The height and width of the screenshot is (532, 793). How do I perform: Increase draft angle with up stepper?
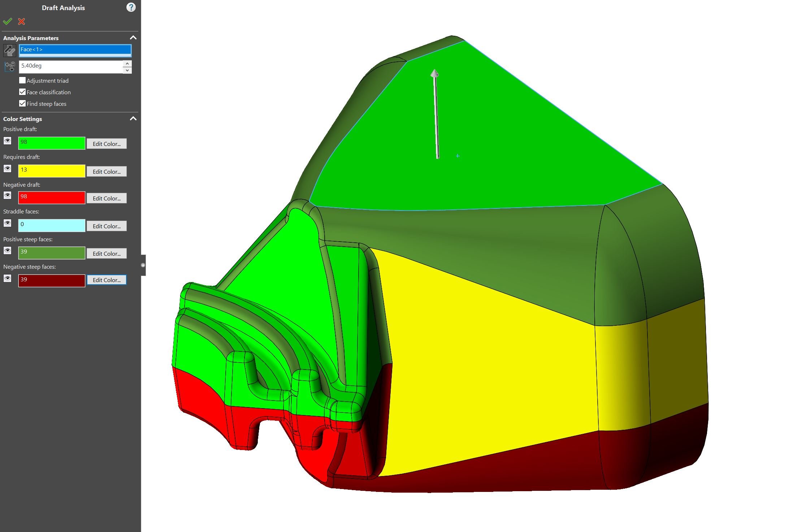(127, 64)
